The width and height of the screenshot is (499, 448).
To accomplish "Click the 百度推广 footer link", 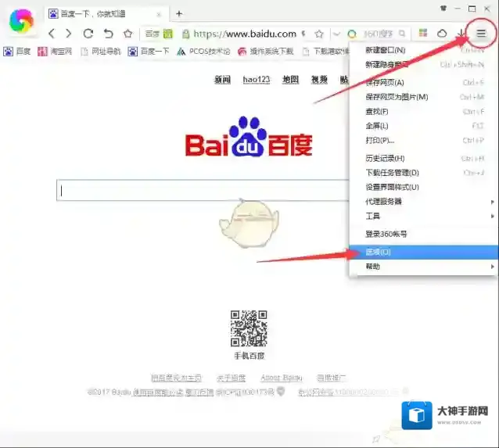I will point(332,378).
